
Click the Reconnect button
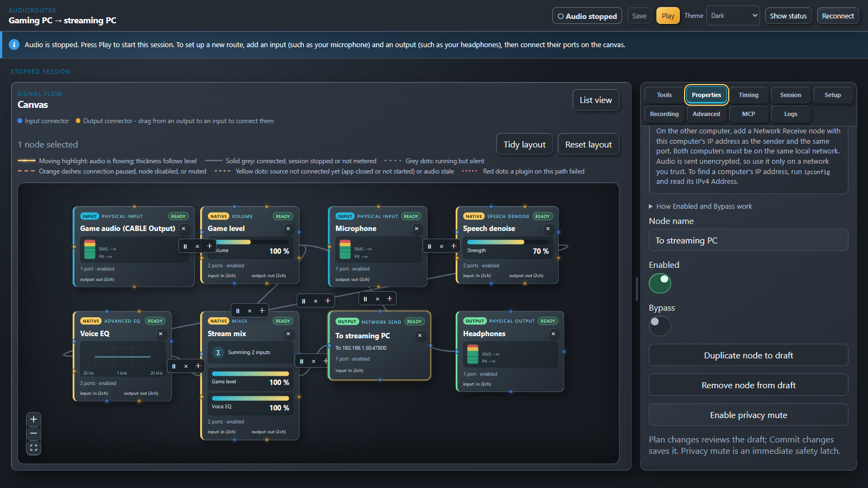838,16
